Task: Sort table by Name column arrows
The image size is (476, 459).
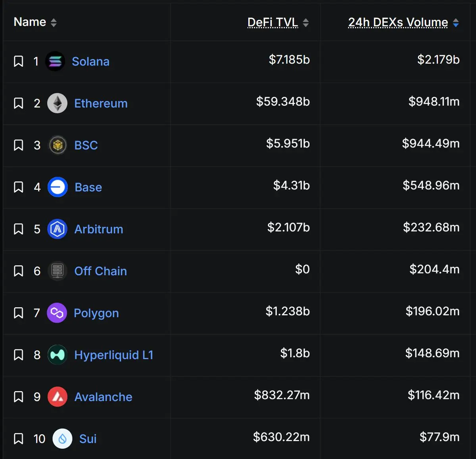Action: [x=54, y=23]
